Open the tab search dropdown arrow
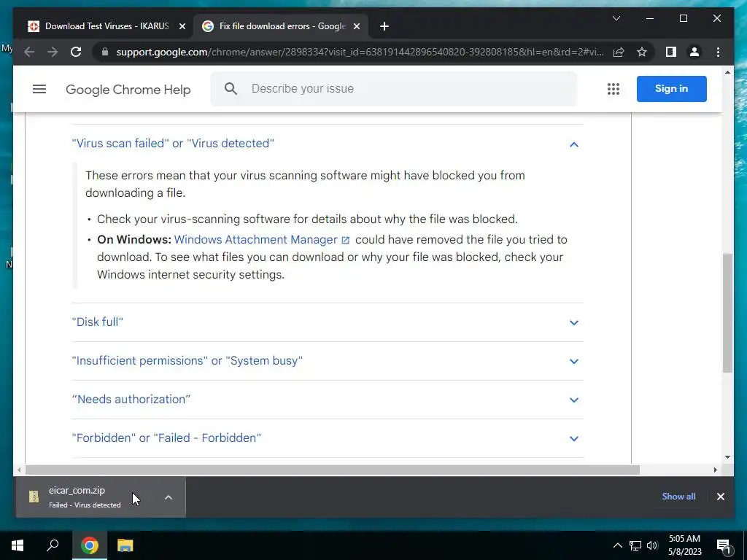 616,18
